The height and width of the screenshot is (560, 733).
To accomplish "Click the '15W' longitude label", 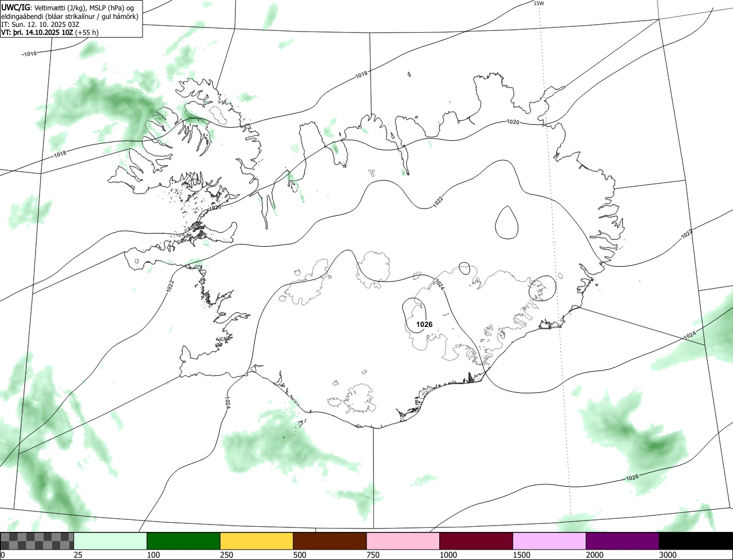I will pyautogui.click(x=538, y=3).
